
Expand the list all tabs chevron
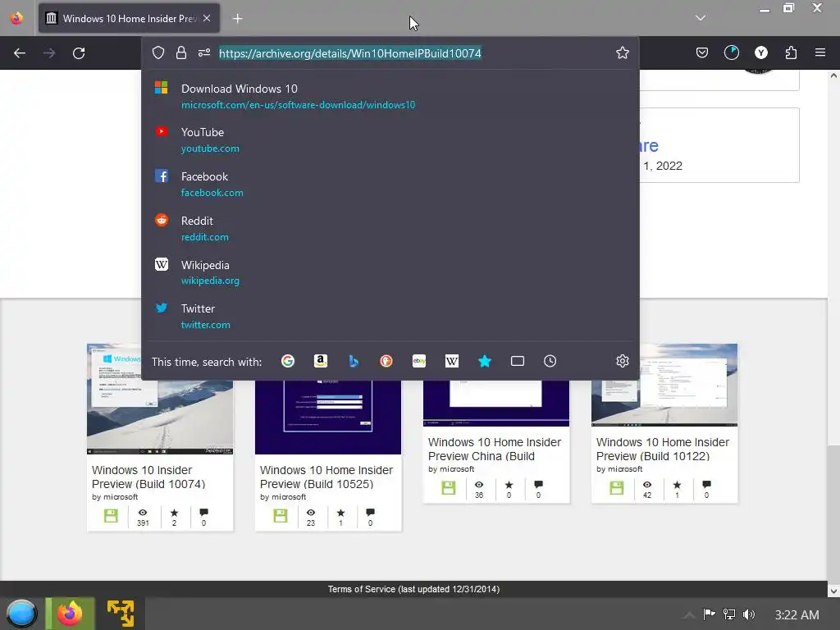point(701,18)
